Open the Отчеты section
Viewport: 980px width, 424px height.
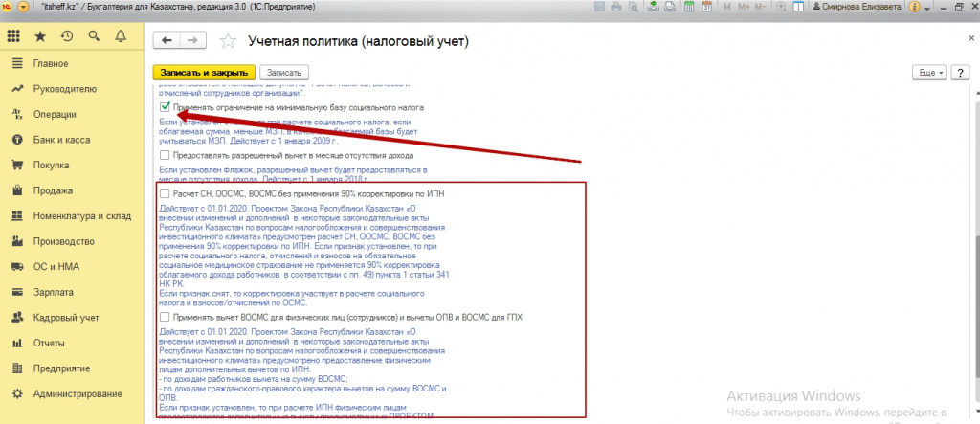coord(72,344)
